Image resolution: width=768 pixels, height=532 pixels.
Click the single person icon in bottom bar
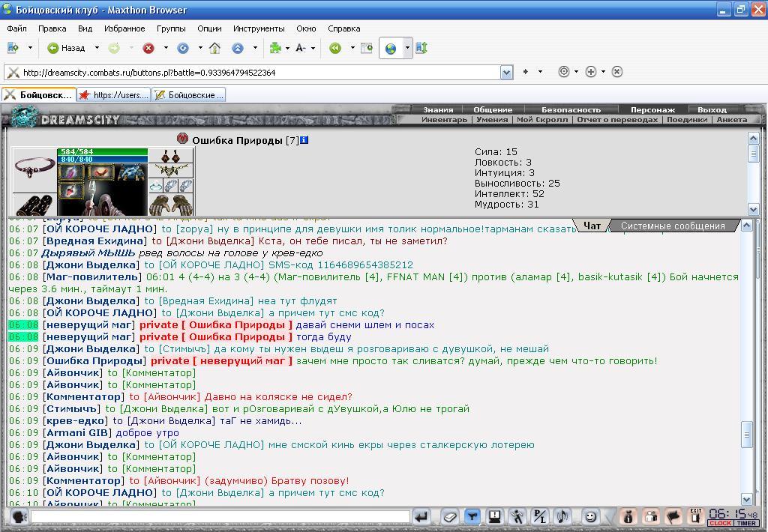coord(628,516)
